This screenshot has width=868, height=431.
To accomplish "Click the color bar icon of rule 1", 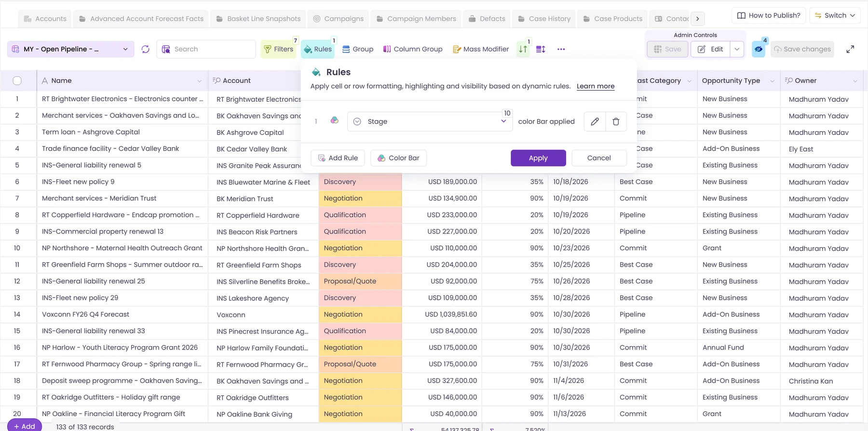I will tap(334, 121).
